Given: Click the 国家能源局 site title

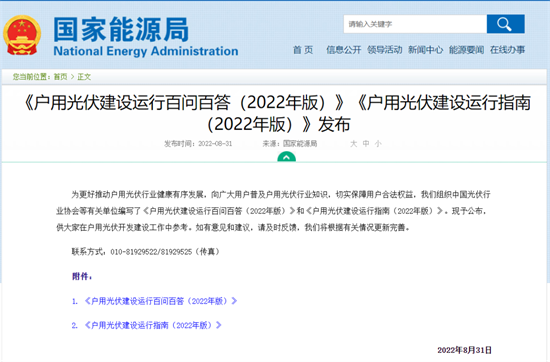Looking at the screenshot, I should click(x=121, y=30).
